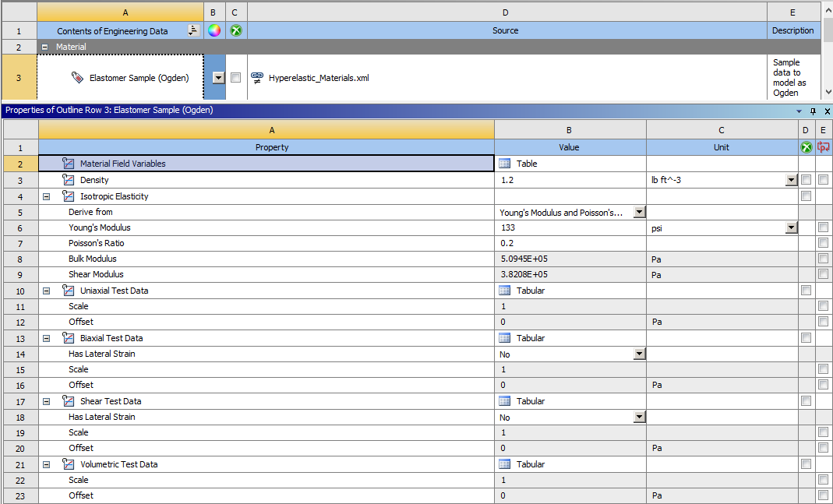
Task: Click the Value column header
Action: click(x=570, y=147)
